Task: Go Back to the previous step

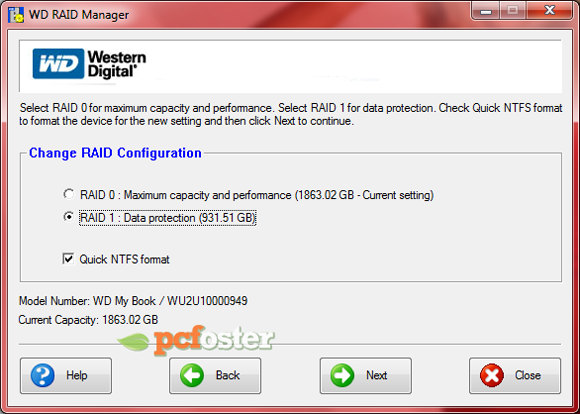Action: (215, 376)
